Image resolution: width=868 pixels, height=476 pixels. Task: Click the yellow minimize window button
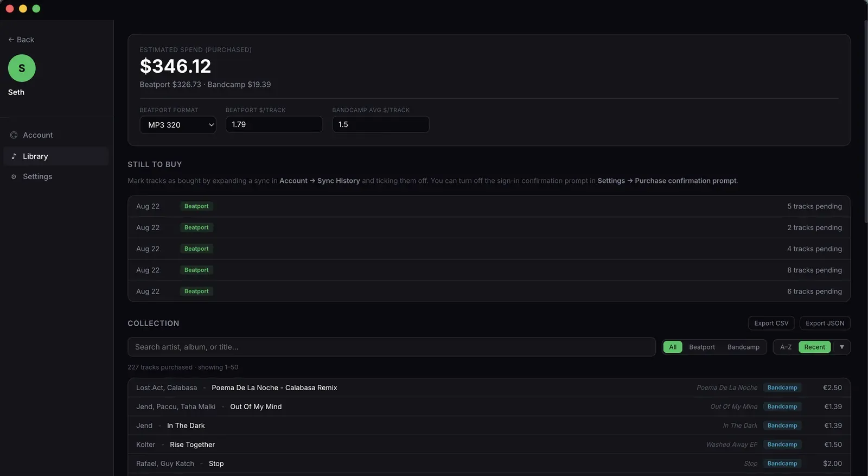[23, 9]
